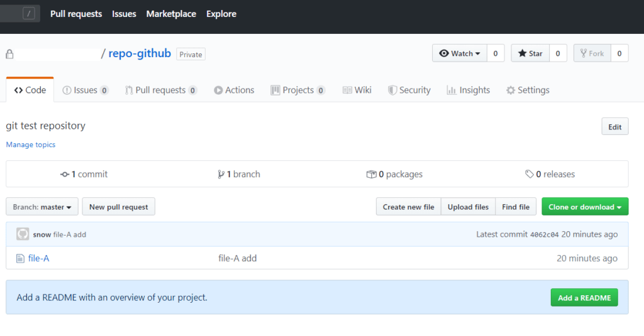
Task: Open Issues in top navigation bar
Action: tap(124, 14)
